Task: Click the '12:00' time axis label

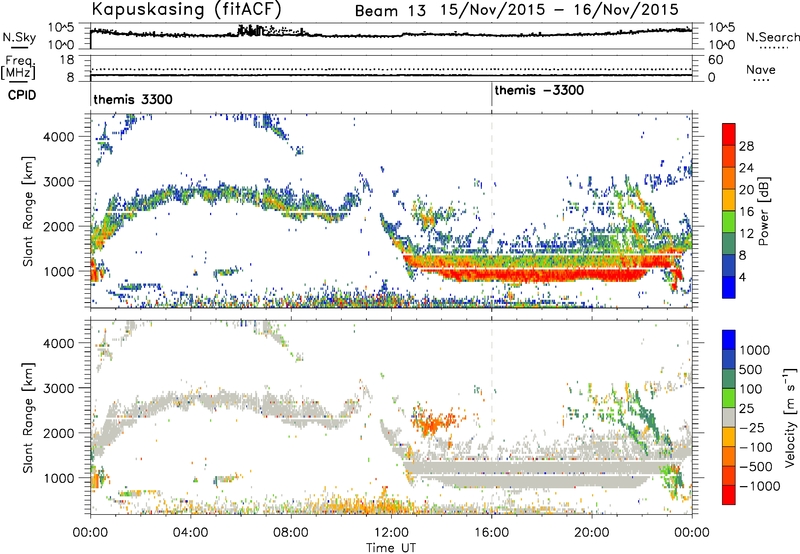Action: coord(391,533)
